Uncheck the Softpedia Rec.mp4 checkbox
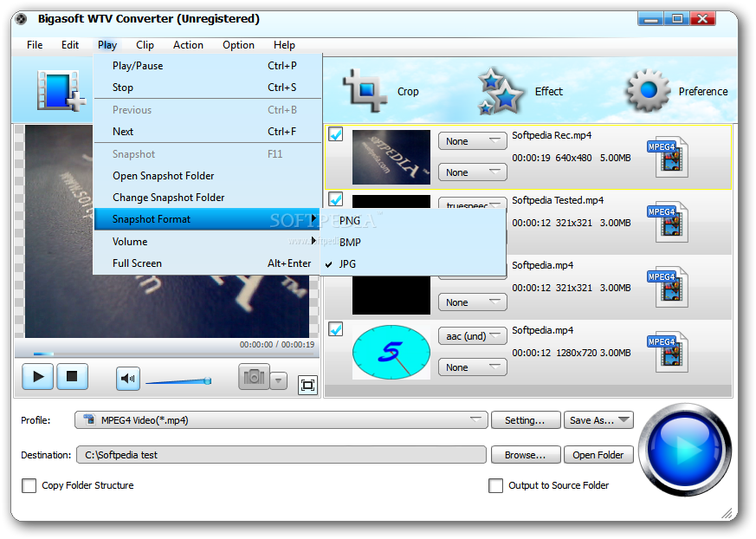This screenshot has height=539, width=756. click(x=336, y=134)
